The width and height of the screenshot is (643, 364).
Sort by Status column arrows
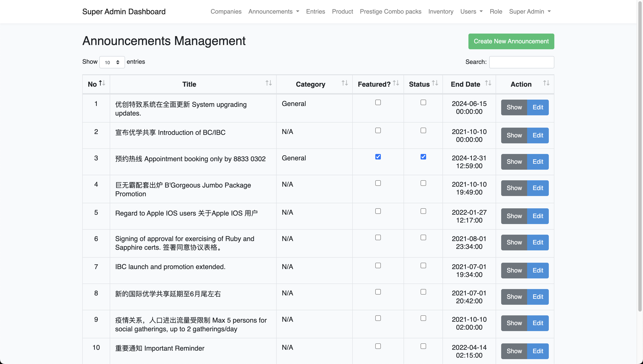(x=435, y=83)
